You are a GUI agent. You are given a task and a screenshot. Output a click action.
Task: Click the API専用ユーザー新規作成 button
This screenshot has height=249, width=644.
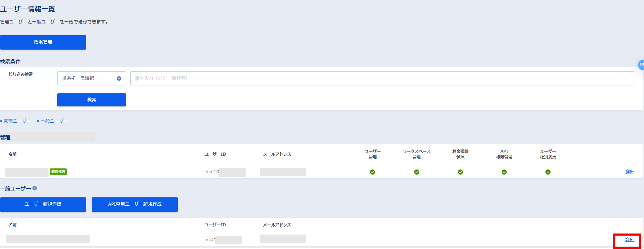coord(135,204)
